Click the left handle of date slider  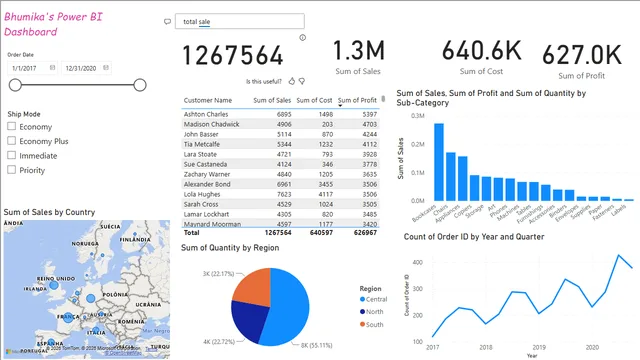click(15, 85)
